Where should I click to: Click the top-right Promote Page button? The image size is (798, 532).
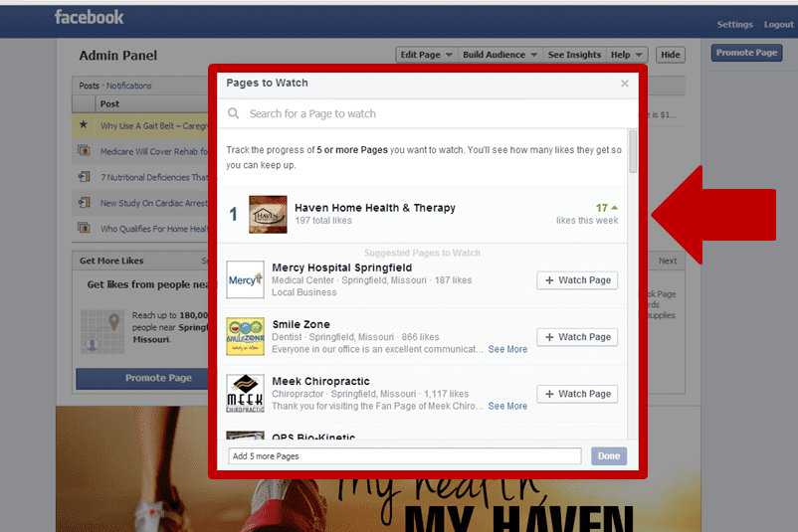pyautogui.click(x=746, y=53)
